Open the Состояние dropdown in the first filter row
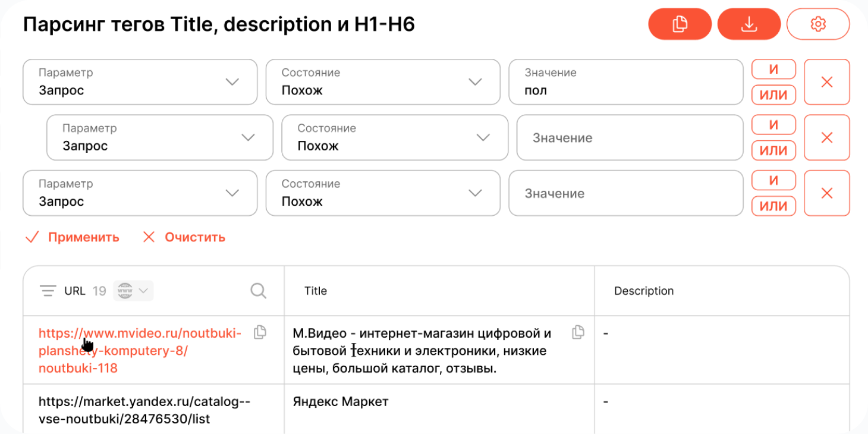This screenshot has width=868, height=434. point(383,82)
